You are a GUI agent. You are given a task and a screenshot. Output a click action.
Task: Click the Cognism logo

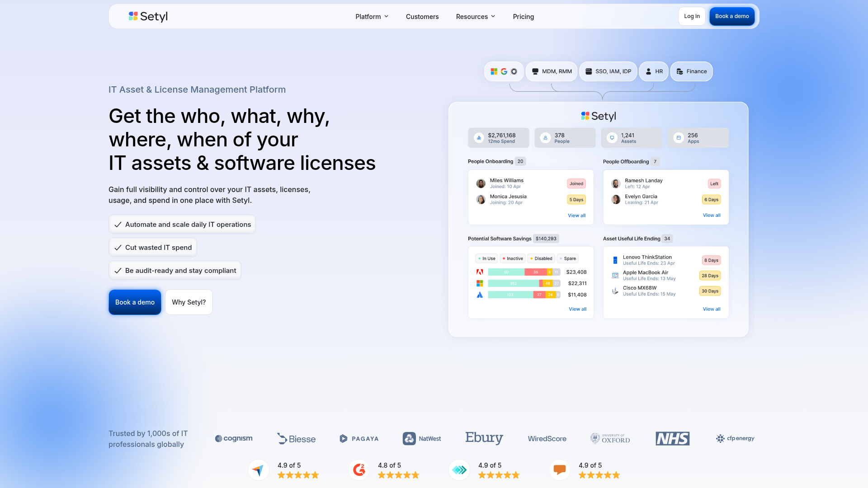click(x=234, y=438)
